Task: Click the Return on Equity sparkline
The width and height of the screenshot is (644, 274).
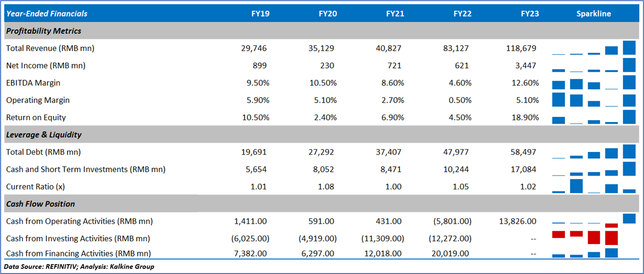Action: click(x=594, y=117)
